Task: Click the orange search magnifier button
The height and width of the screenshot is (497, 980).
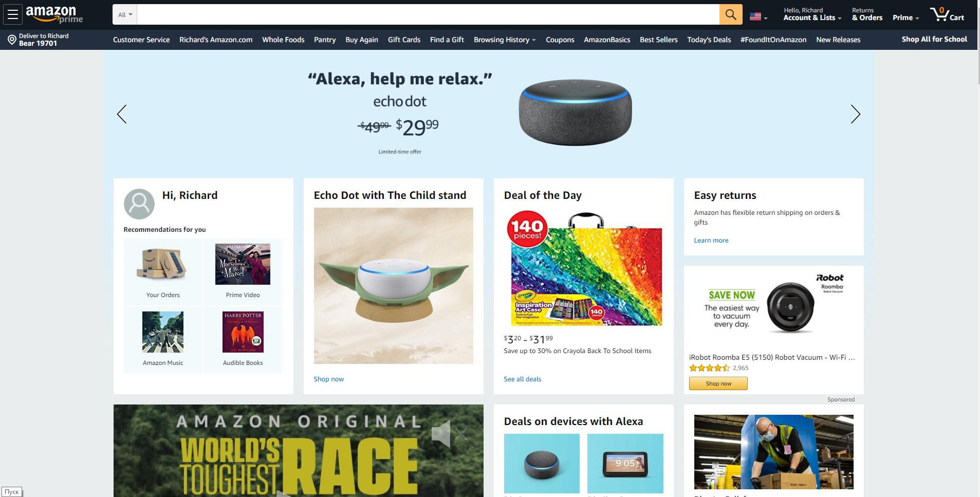Action: 731,14
